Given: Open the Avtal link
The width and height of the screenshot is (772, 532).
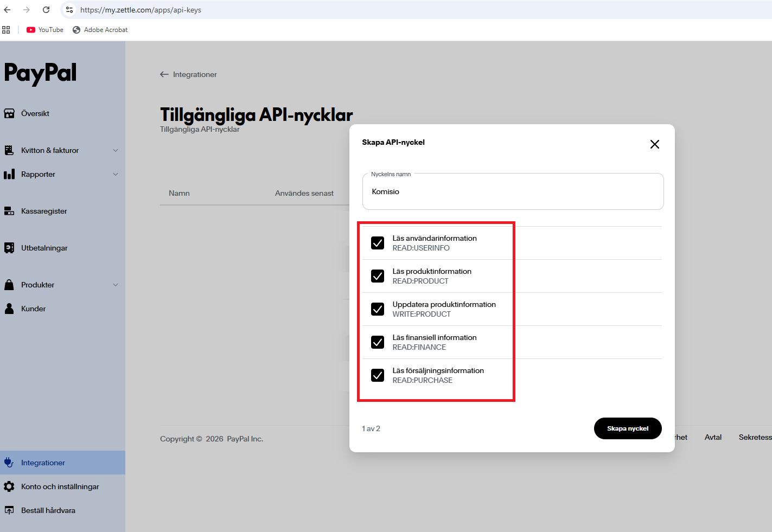Looking at the screenshot, I should click(x=712, y=437).
